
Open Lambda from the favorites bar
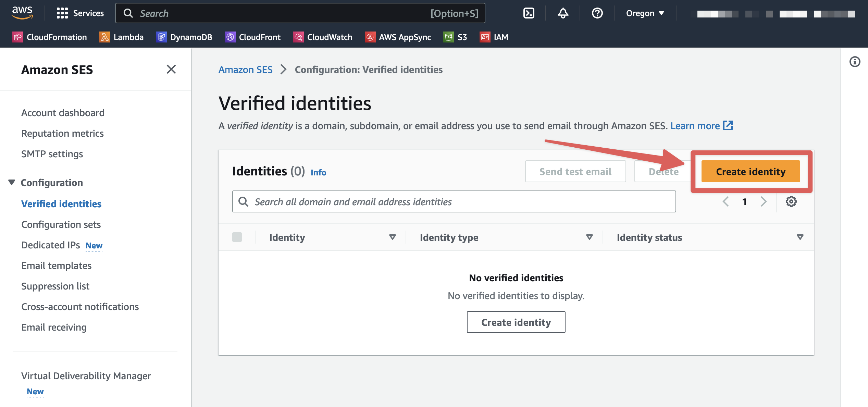pos(121,37)
